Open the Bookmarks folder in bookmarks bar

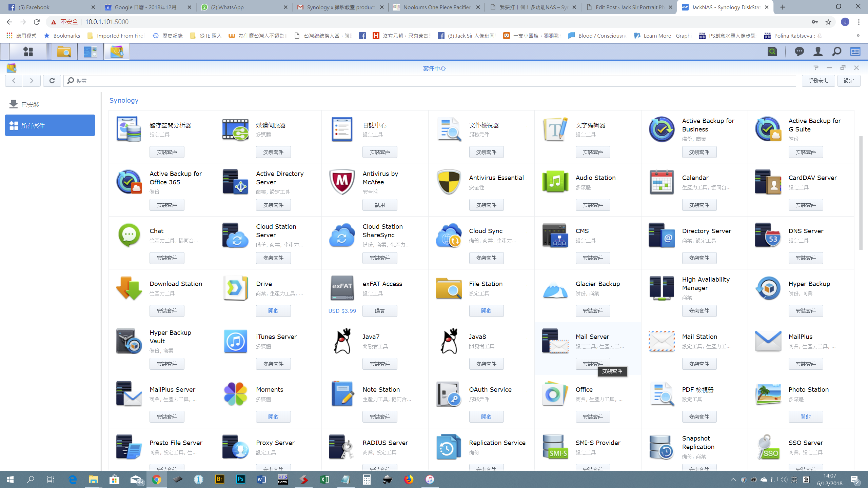pyautogui.click(x=62, y=36)
